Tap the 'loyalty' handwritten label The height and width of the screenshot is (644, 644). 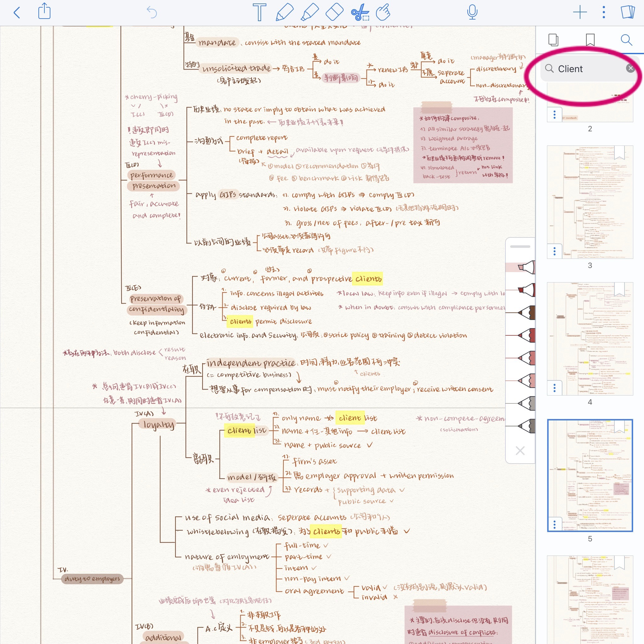(158, 425)
